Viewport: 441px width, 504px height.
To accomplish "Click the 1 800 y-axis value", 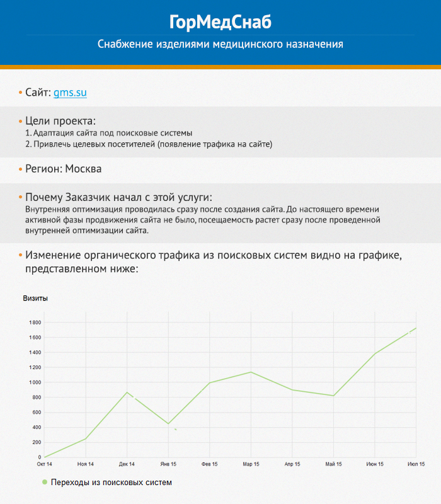I will click(34, 323).
